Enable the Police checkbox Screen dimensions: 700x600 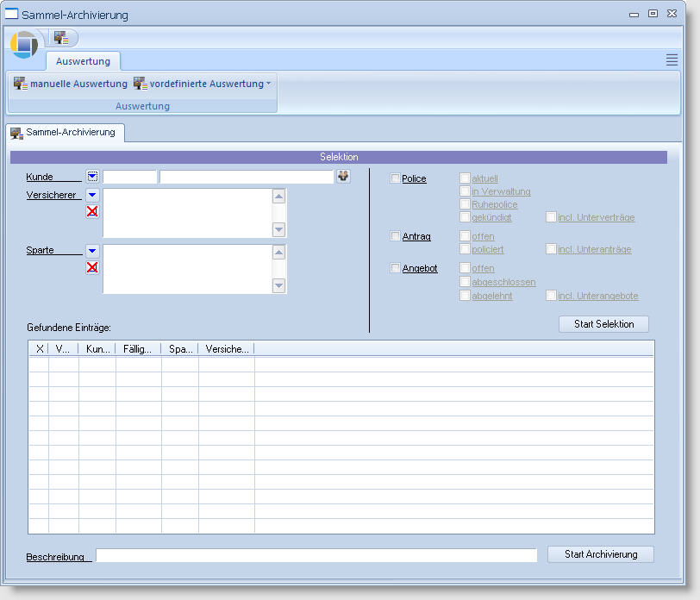point(396,179)
